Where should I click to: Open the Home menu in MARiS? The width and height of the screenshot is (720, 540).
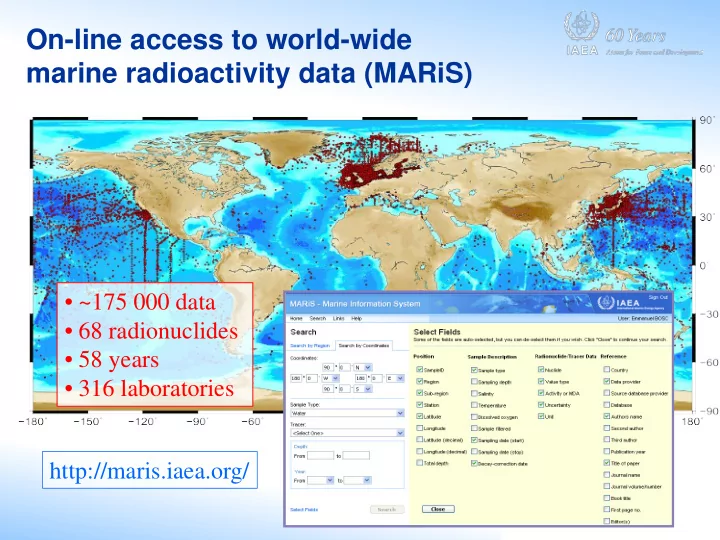click(296, 318)
